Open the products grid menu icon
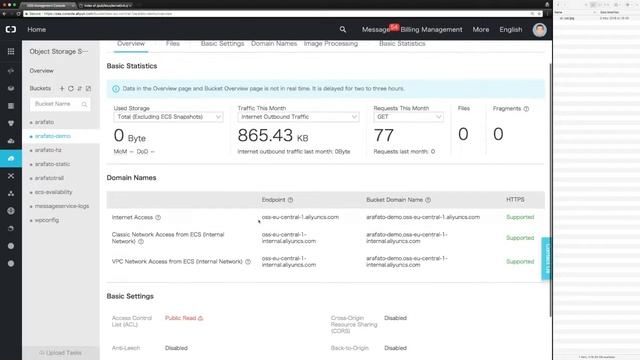Viewport: 640px width, 360px height. coord(11,51)
